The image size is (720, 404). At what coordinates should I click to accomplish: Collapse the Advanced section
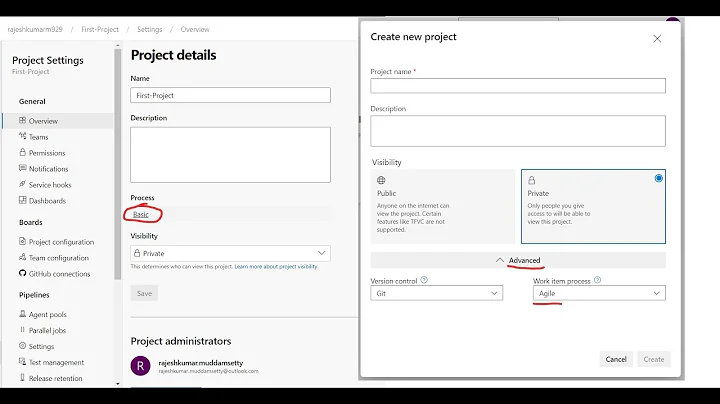coord(518,260)
